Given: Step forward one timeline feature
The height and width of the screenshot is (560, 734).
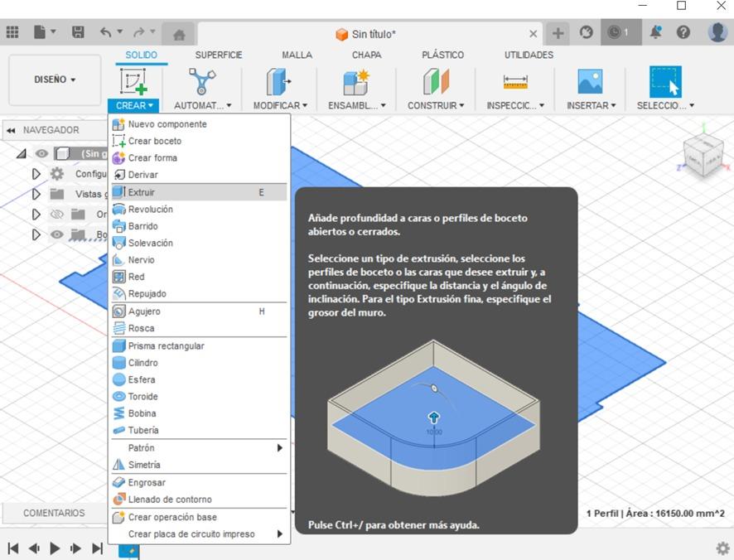Looking at the screenshot, I should point(75,548).
